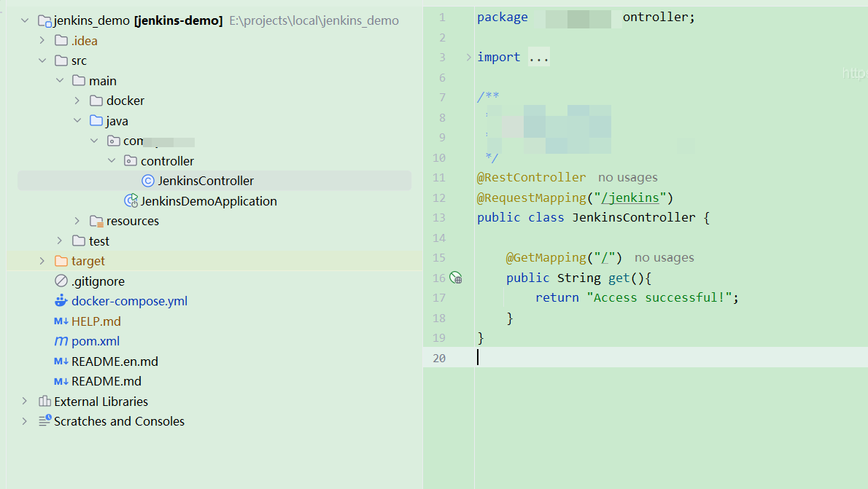Click the HELP.md markdown icon
Image resolution: width=868 pixels, height=489 pixels.
[61, 321]
